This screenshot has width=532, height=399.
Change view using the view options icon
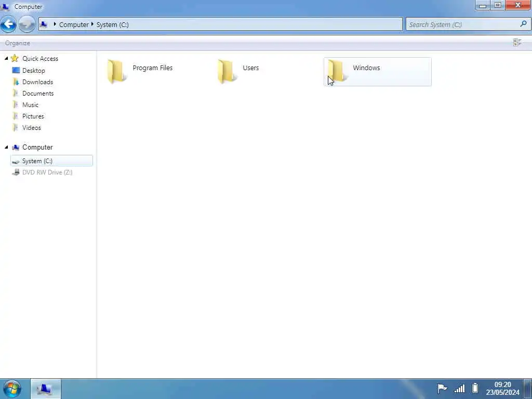coord(517,43)
